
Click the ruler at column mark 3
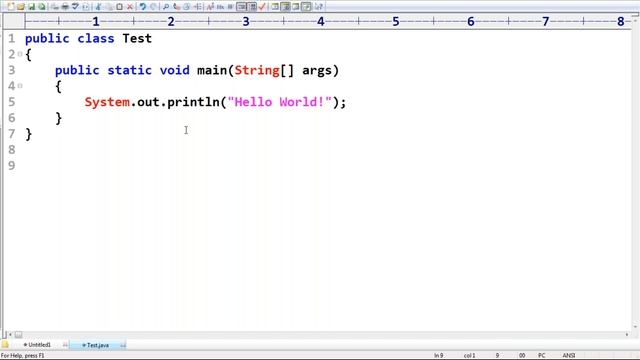tap(246, 21)
